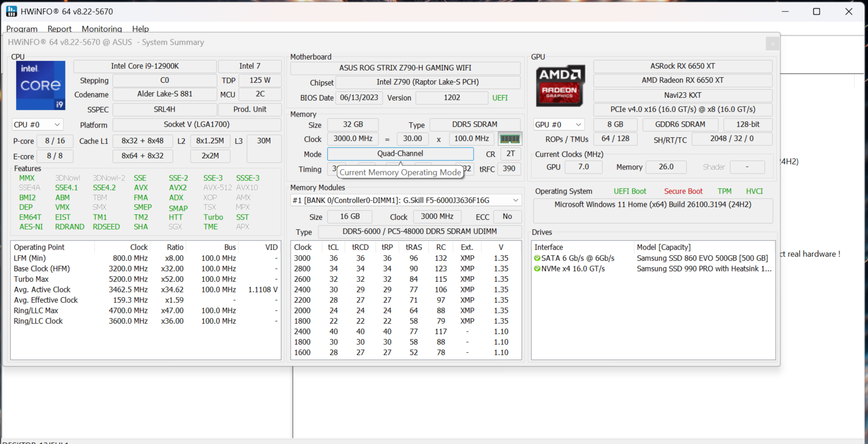This screenshot has width=868, height=444.
Task: Click the Intel Core i9 logo image
Action: pos(40,86)
